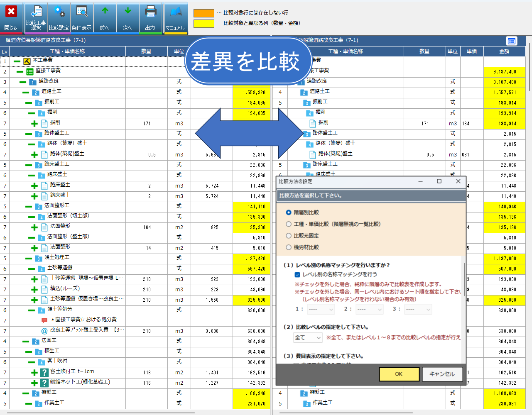Open the 比較工事選択 toolbar icon
The height and width of the screenshot is (415, 532).
[x=36, y=17]
